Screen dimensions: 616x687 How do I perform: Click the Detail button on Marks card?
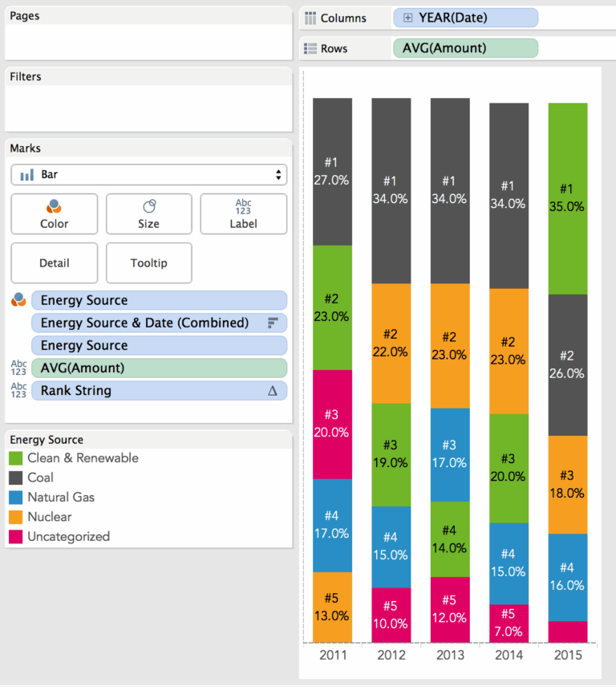pyautogui.click(x=54, y=262)
